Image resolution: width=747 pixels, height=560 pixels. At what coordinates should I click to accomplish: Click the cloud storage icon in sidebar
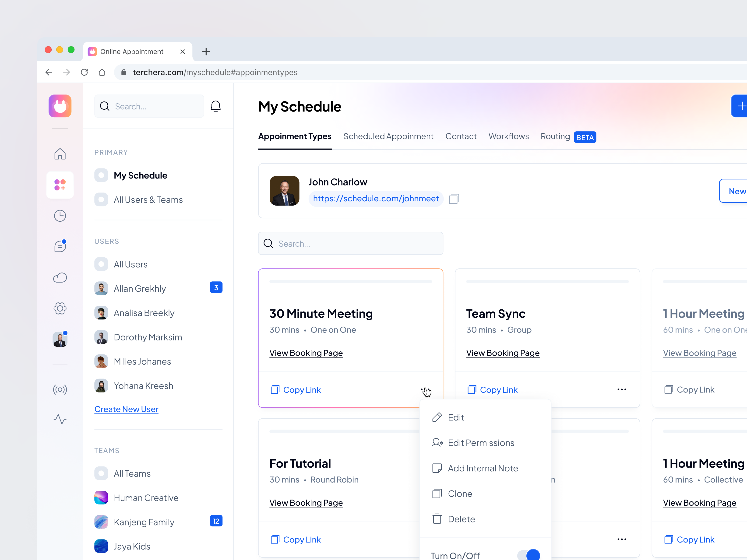pyautogui.click(x=60, y=277)
